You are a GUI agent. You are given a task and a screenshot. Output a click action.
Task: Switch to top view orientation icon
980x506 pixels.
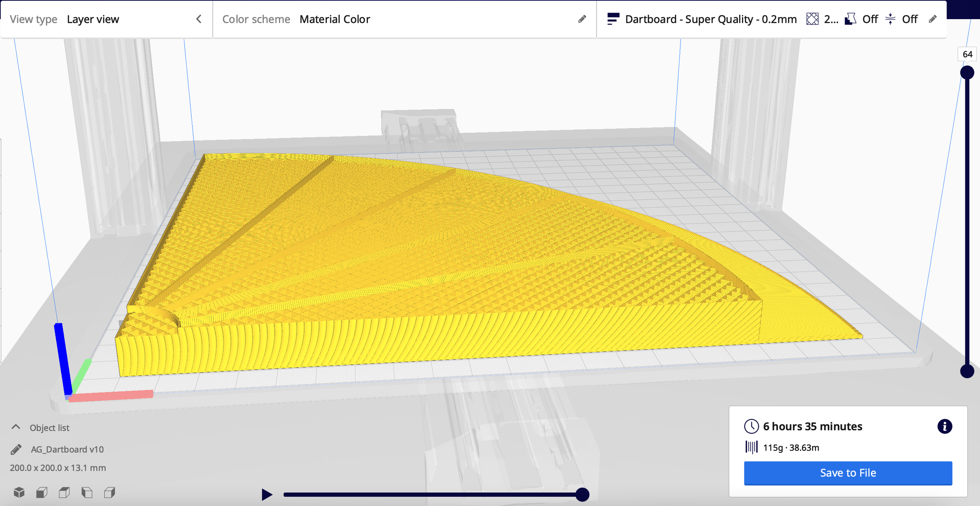64,493
